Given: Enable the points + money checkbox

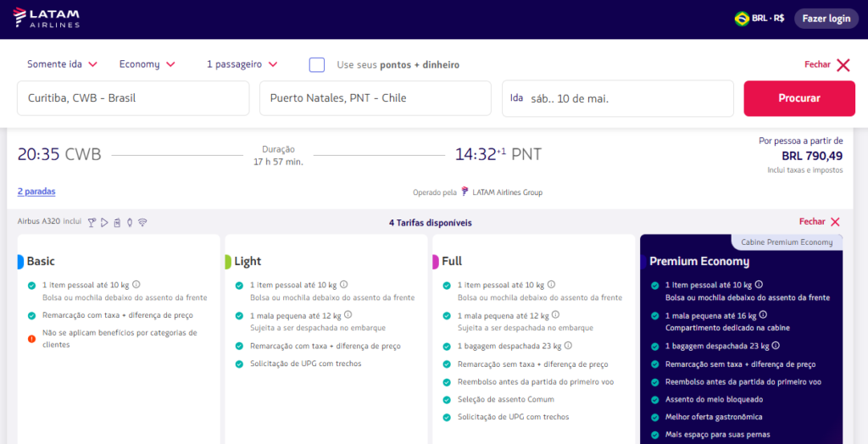Looking at the screenshot, I should pos(317,64).
